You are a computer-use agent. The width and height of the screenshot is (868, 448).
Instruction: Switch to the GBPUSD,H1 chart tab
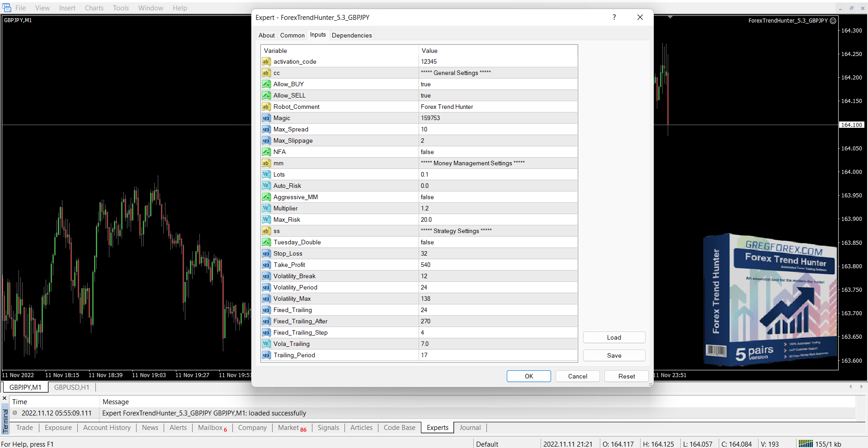pos(71,387)
